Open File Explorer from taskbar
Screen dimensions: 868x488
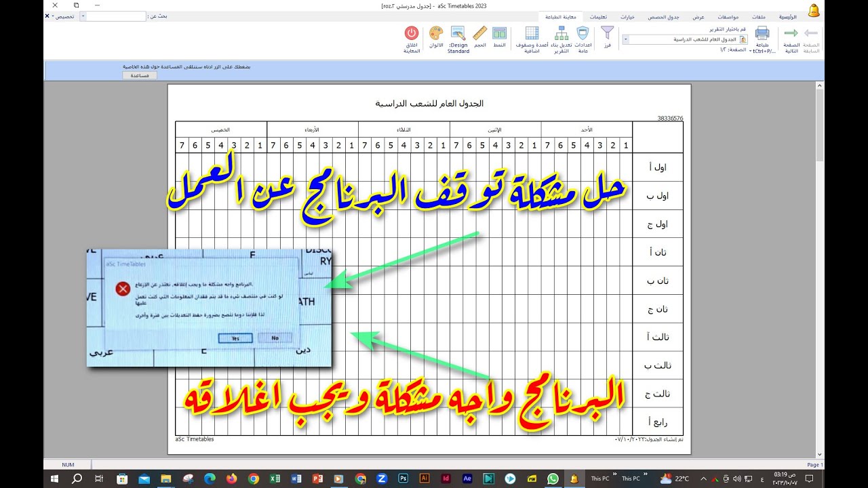(x=165, y=479)
